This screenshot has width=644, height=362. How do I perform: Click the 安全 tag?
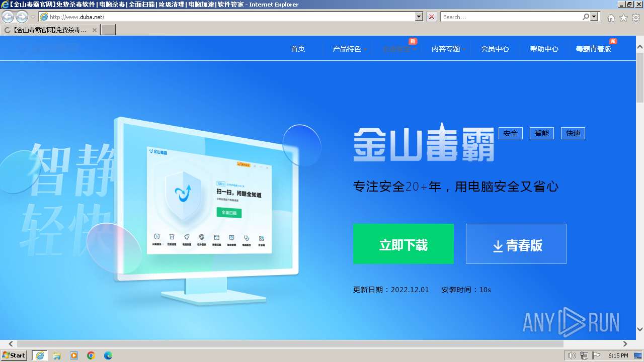click(511, 133)
